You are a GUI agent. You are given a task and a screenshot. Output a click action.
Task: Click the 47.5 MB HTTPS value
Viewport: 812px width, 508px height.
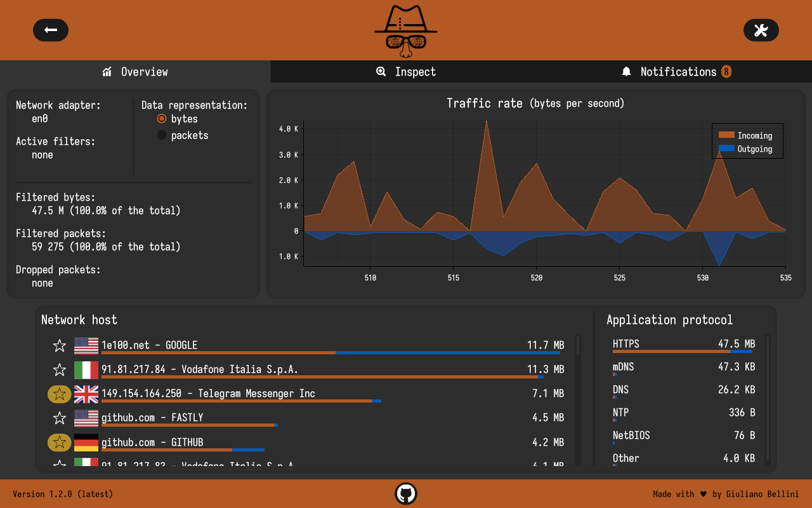pyautogui.click(x=737, y=344)
